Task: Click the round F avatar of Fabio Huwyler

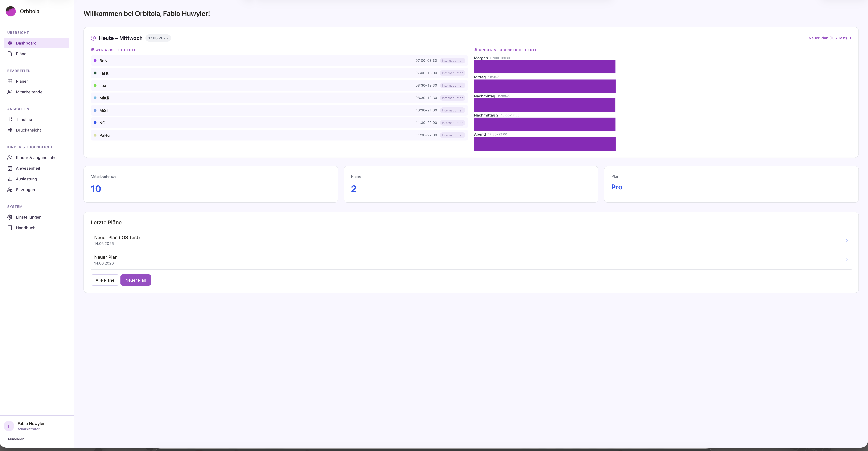Action: [x=9, y=426]
